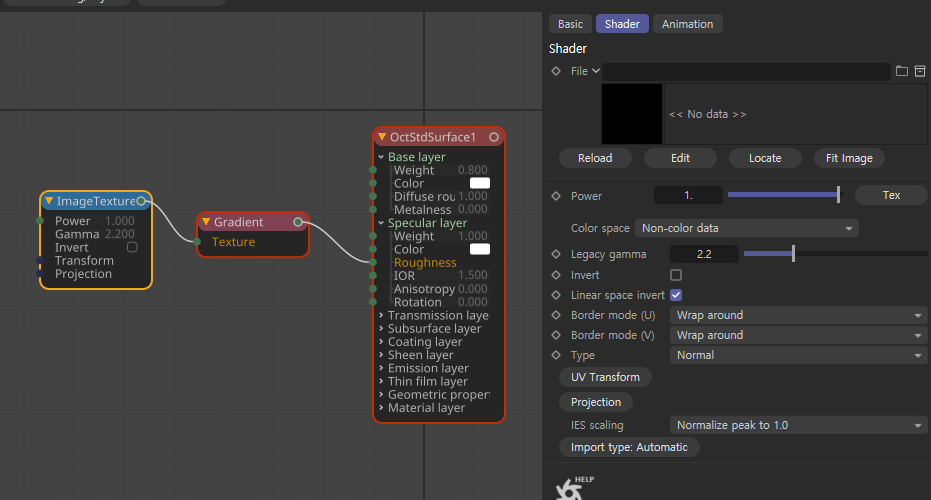Screen dimensions: 931x500
Task: Click the folder browse icon beside File
Action: [901, 71]
